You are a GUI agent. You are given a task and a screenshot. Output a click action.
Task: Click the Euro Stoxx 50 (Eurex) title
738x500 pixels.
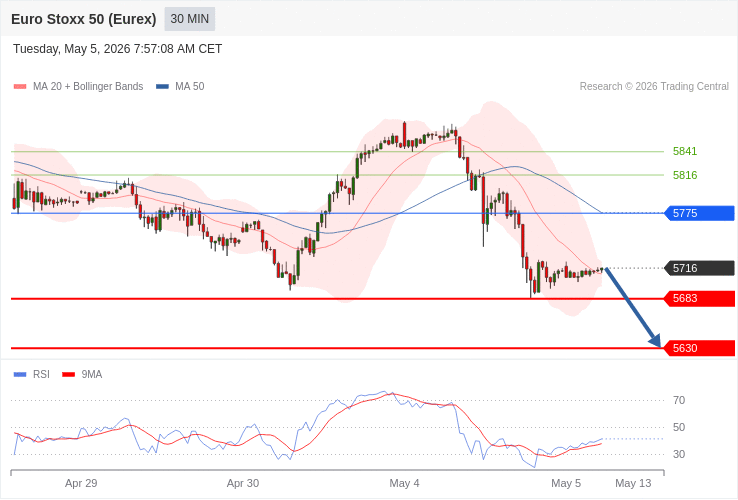pyautogui.click(x=84, y=19)
